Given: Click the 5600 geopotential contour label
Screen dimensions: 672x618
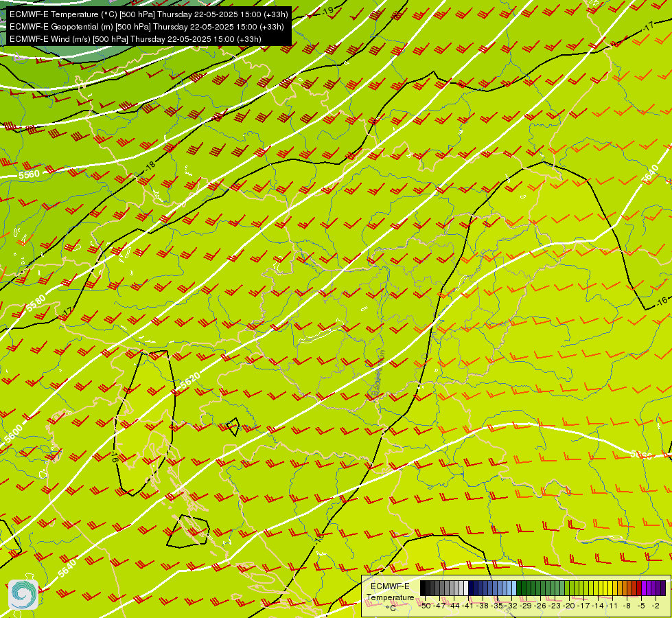Looking at the screenshot, I should (13, 433).
